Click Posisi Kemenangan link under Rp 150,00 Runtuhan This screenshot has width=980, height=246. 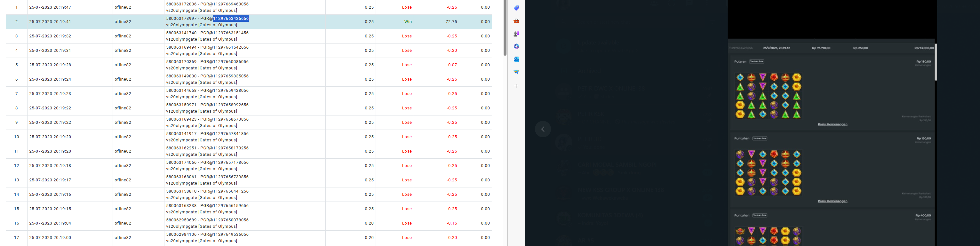(x=833, y=201)
